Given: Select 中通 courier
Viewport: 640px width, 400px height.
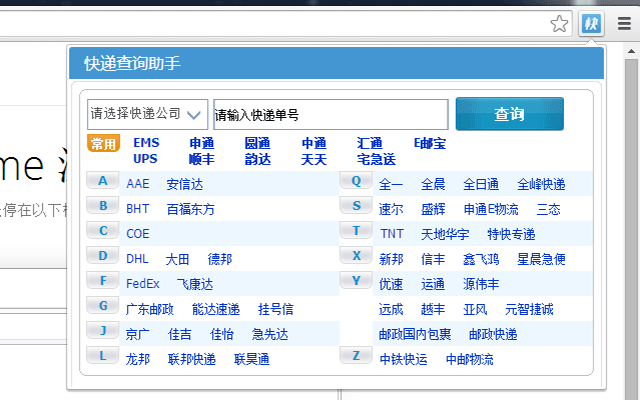Looking at the screenshot, I should point(314,143).
